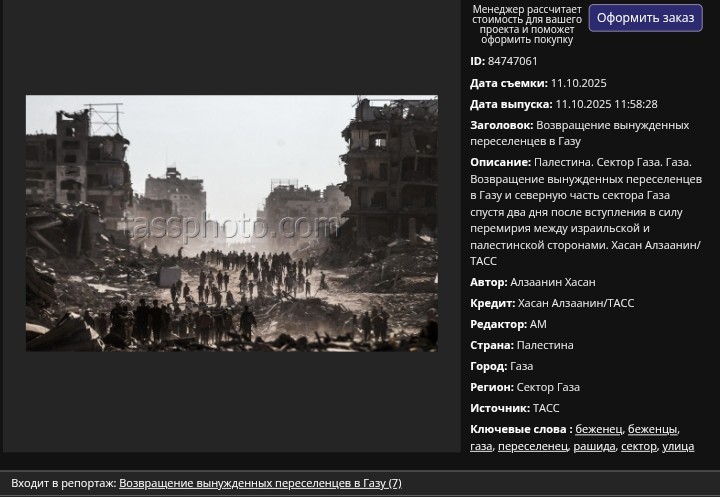This screenshot has width=720, height=497.
Task: Click the Дата съемки value 11.10.2025
Action: (578, 83)
